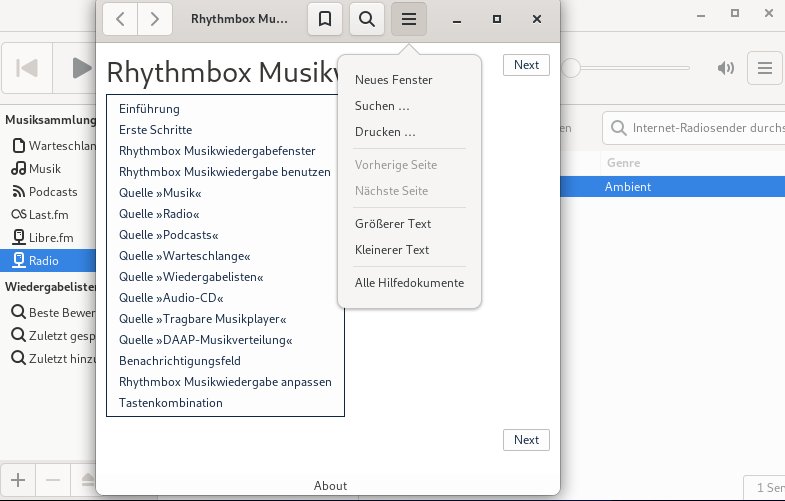785x501 pixels.
Task: Select Last.fm in the sidebar
Action: click(48, 215)
